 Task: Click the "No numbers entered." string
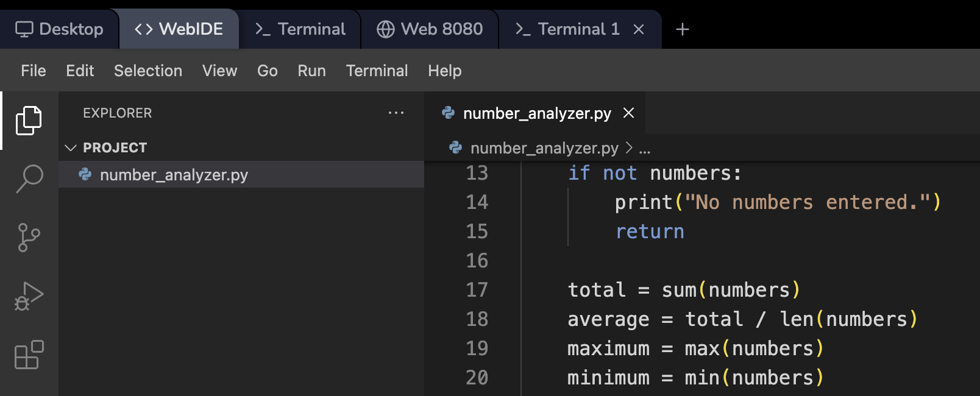pyautogui.click(x=808, y=202)
